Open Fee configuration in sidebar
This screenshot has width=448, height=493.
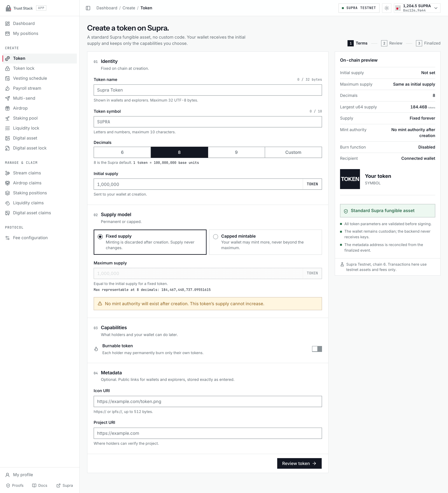(x=40, y=238)
